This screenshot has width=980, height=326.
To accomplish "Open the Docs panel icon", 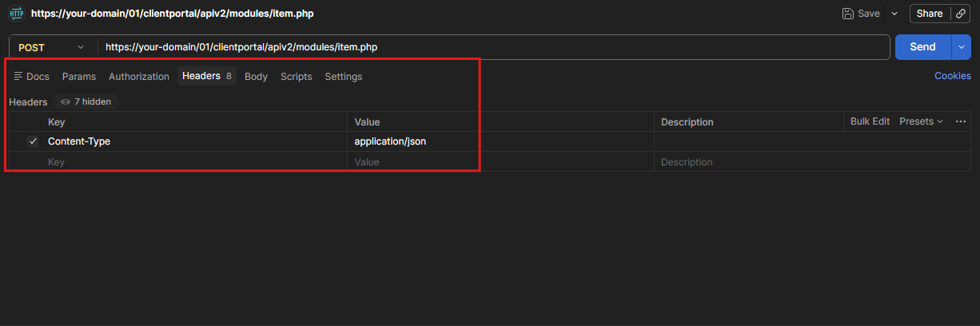I will point(18,77).
